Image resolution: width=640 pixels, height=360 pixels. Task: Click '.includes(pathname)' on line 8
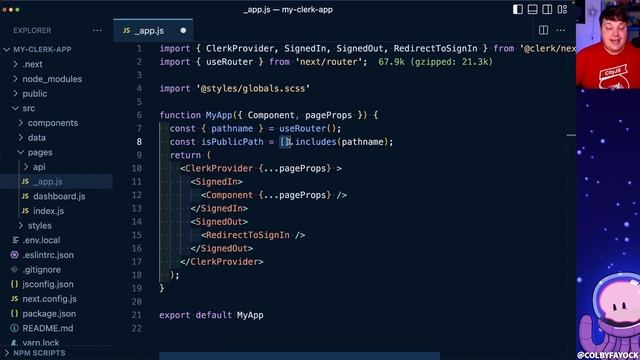tap(340, 142)
